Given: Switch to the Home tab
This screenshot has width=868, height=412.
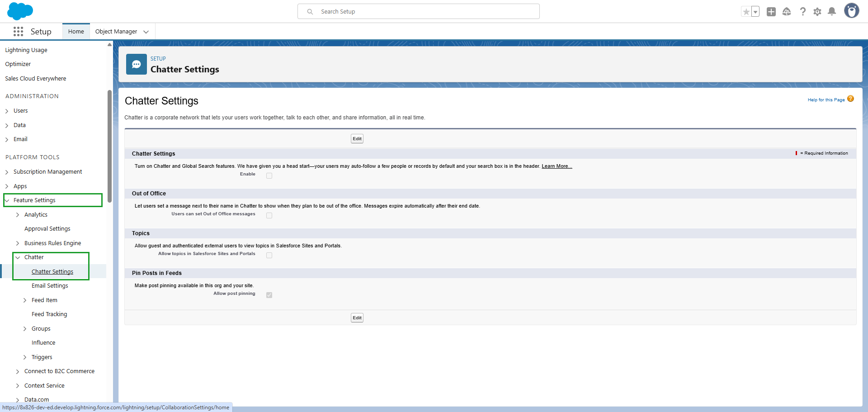Looking at the screenshot, I should tap(76, 31).
